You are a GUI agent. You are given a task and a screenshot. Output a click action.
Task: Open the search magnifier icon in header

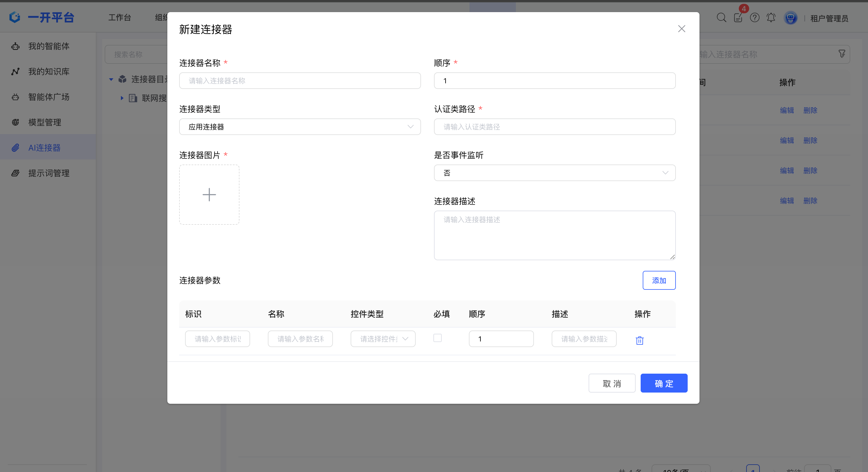point(721,17)
